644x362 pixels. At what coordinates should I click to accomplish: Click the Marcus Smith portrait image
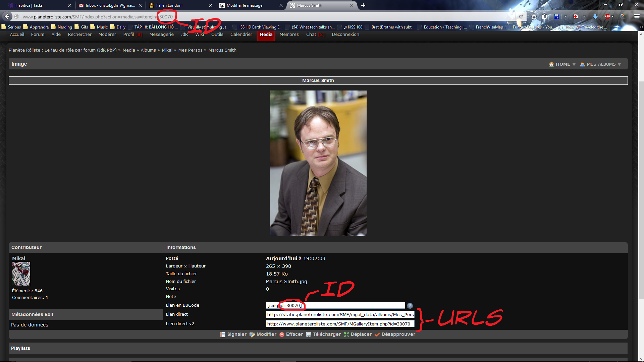[318, 163]
